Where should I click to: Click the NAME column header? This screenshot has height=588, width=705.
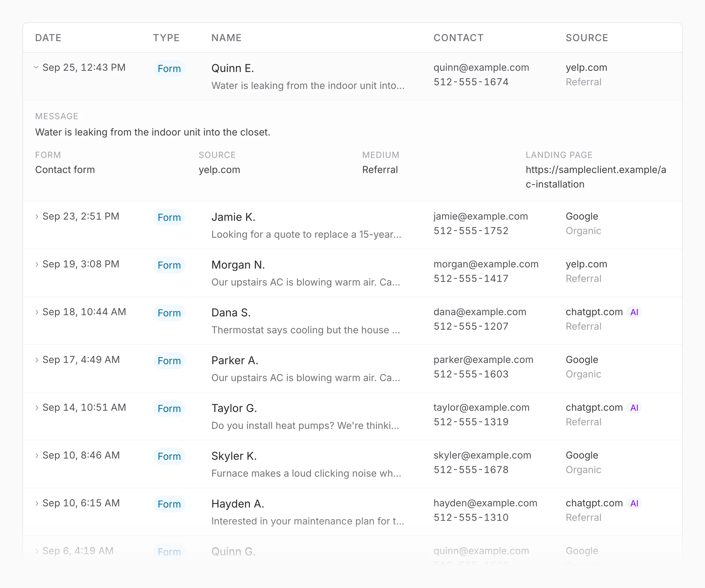(227, 38)
